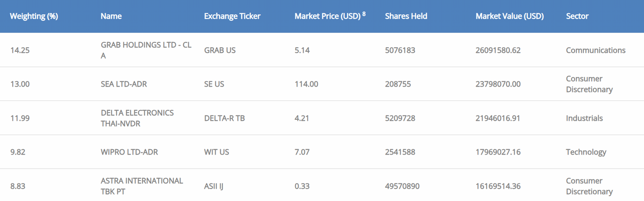Select the 26091580.62 market value cell
The width and height of the screenshot is (644, 201).
tap(498, 50)
